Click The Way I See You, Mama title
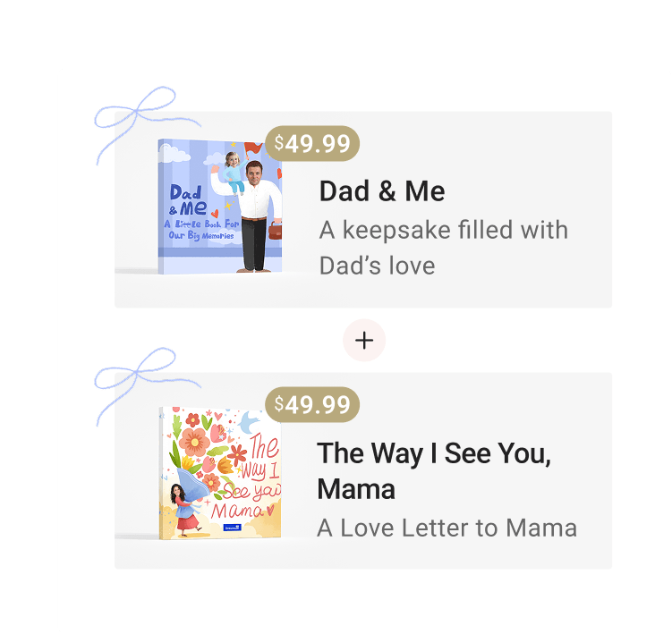The width and height of the screenshot is (672, 634). coord(434,471)
